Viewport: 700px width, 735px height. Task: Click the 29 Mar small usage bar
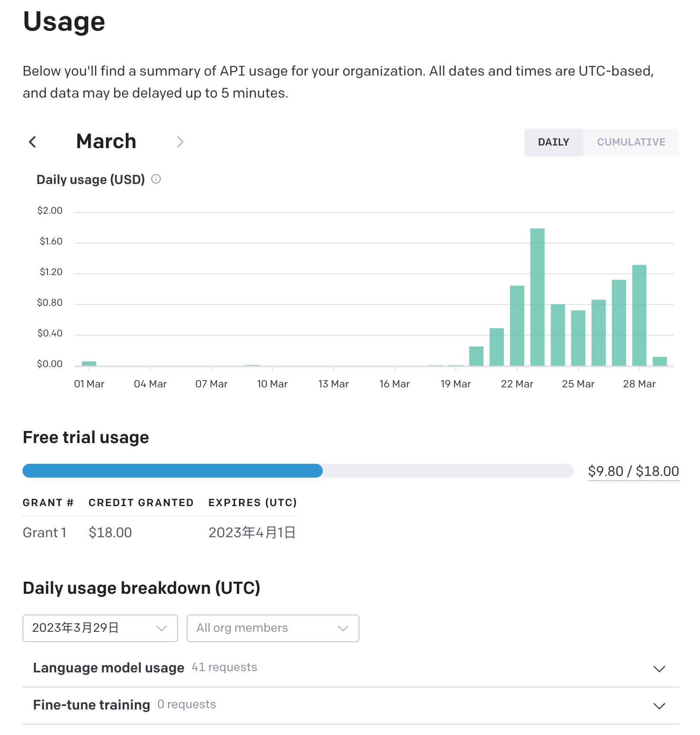(659, 361)
